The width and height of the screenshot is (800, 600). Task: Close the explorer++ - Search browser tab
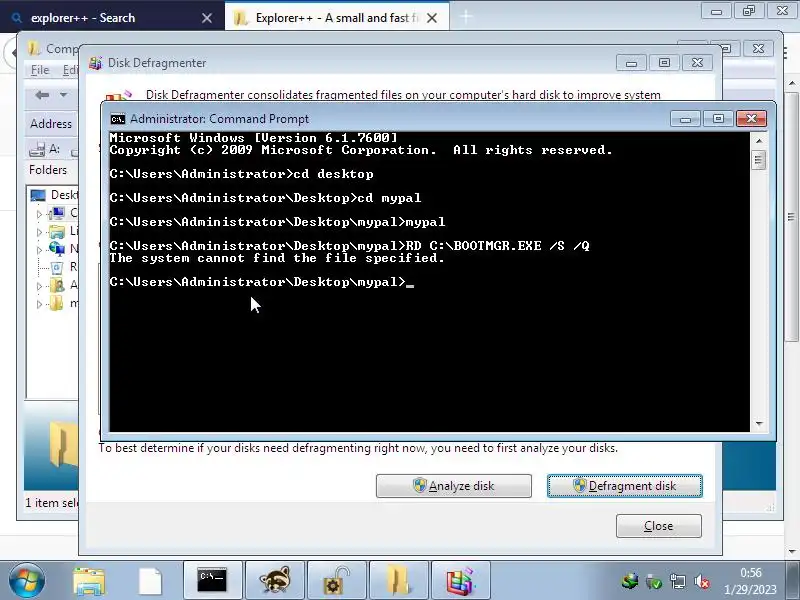pyautogui.click(x=207, y=18)
